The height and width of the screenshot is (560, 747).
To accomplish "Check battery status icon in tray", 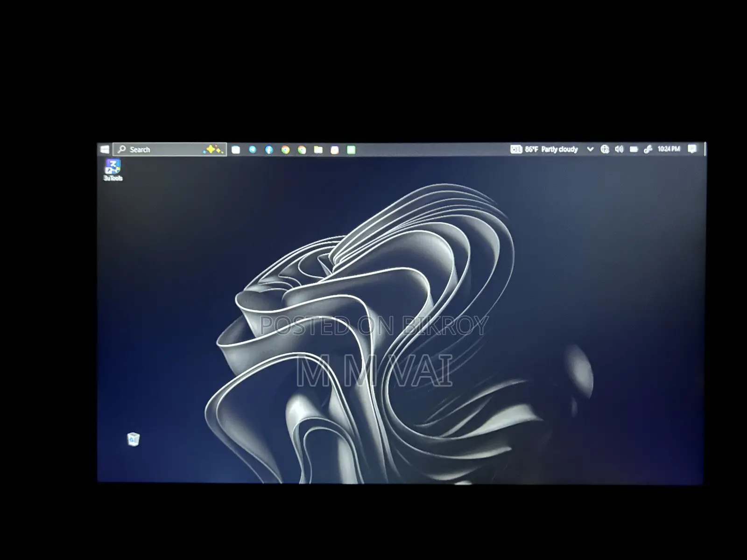I will (x=634, y=149).
